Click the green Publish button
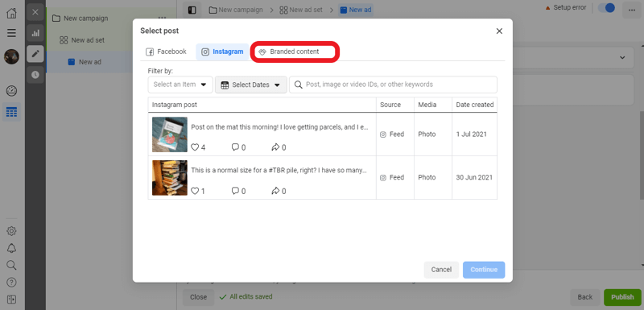This screenshot has height=310, width=644. point(622,297)
